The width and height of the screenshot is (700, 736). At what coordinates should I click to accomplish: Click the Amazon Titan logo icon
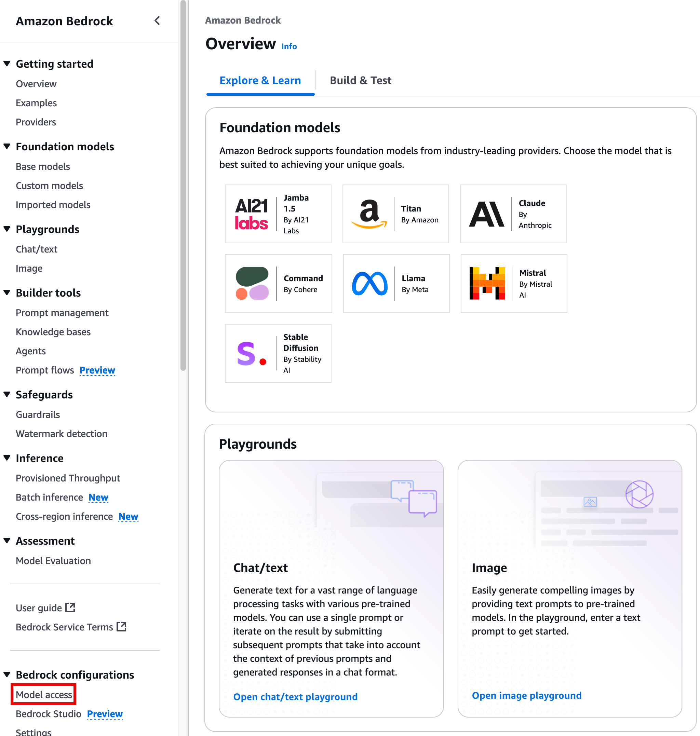(369, 214)
